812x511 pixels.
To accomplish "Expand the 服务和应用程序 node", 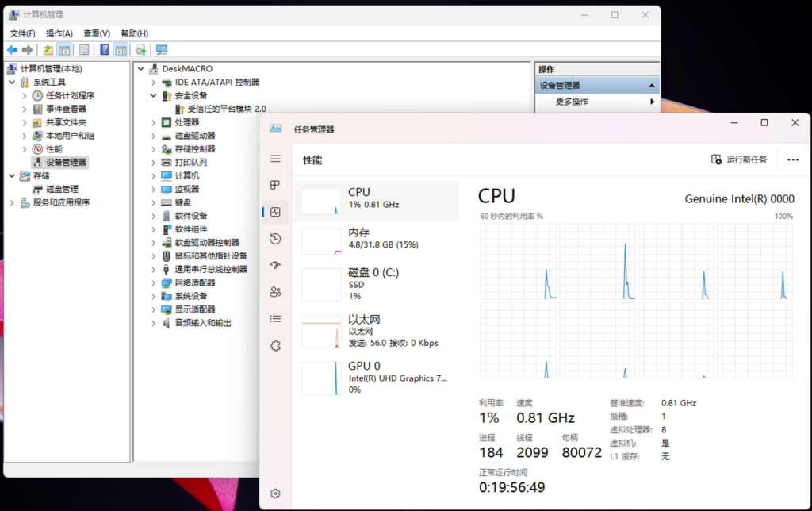I will [x=12, y=202].
